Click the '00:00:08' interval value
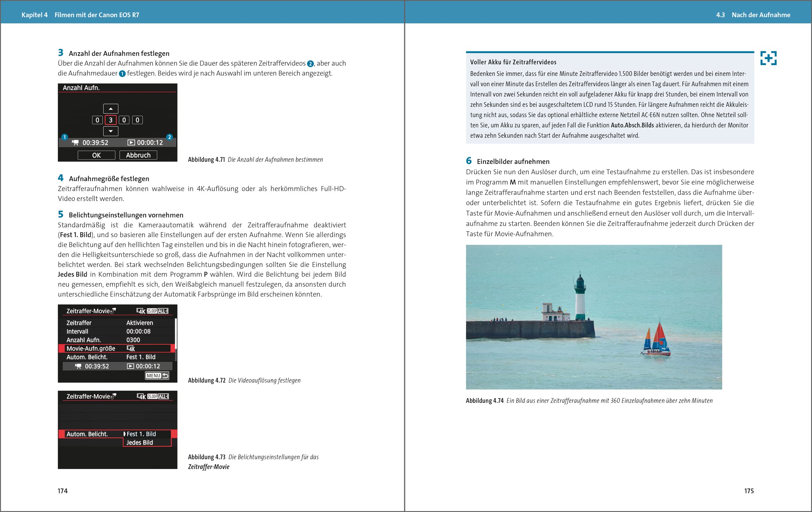Image resolution: width=812 pixels, height=512 pixels. coord(138,331)
